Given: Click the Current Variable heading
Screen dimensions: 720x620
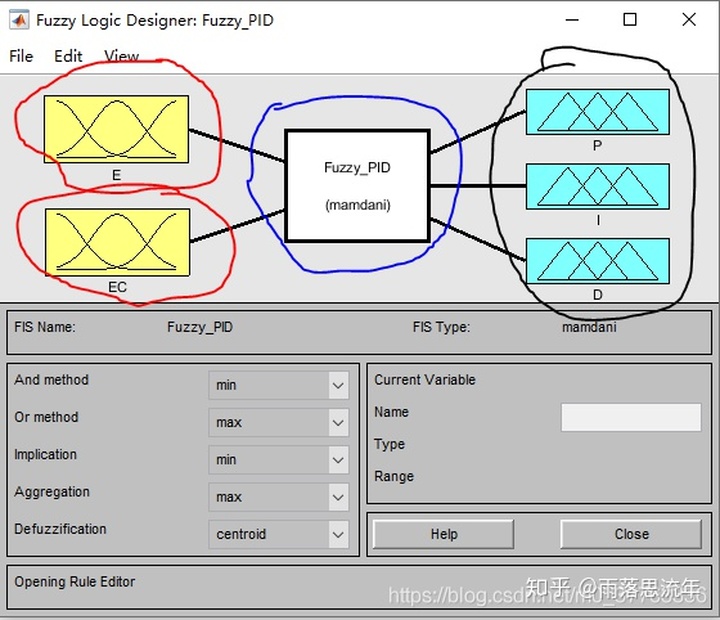Looking at the screenshot, I should point(425,380).
